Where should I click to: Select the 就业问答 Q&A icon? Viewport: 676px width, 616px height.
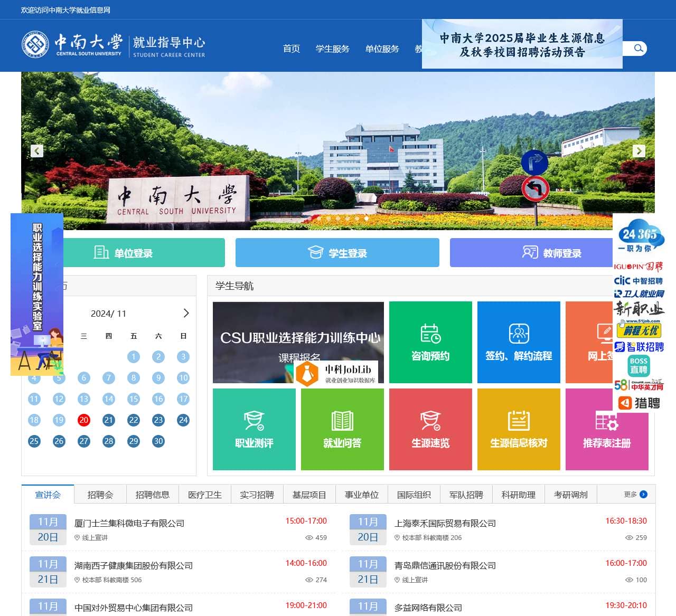[x=342, y=429]
